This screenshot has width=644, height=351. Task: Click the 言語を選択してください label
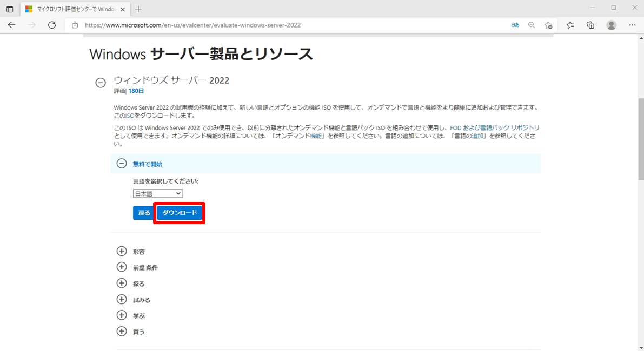[165, 181]
